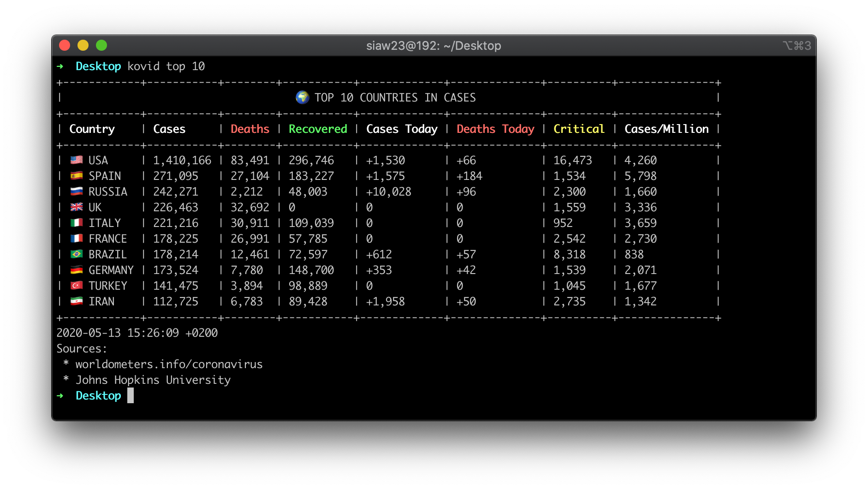
Task: Click UK cases value 226,463
Action: click(176, 208)
